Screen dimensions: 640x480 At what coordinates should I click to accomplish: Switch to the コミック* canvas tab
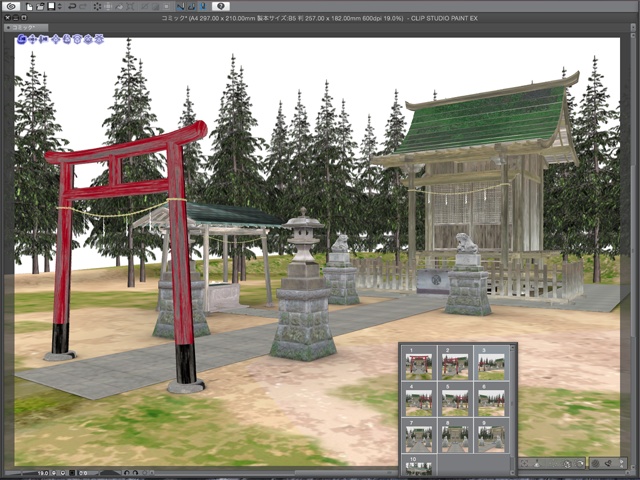[x=26, y=28]
